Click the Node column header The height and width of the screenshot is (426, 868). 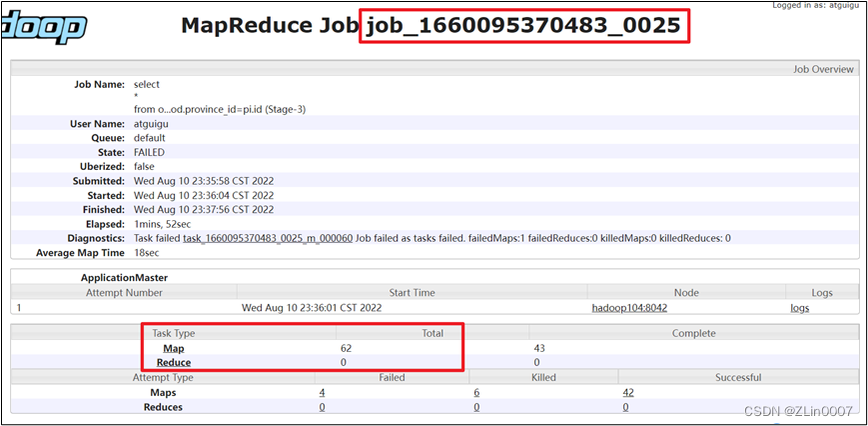tap(686, 292)
